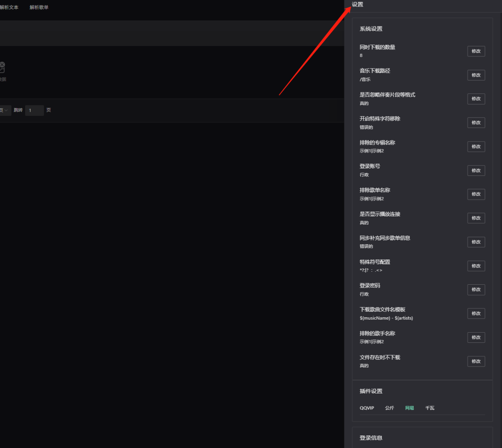Edit the 特殊符号配置 setting

pyautogui.click(x=476, y=266)
